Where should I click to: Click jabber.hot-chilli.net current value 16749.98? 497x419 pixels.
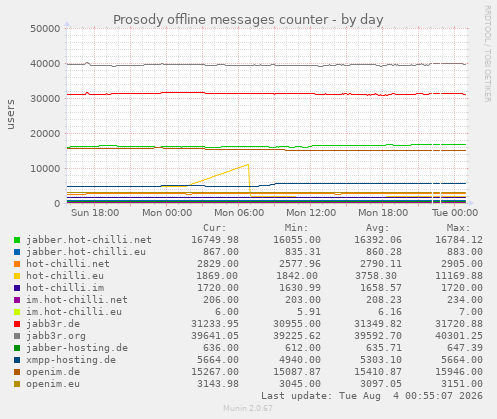[x=215, y=240]
